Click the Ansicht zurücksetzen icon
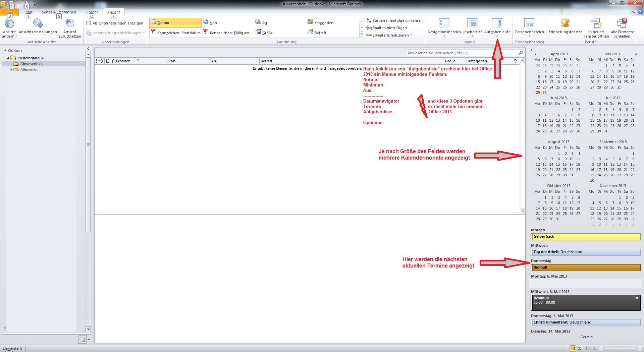 point(70,23)
